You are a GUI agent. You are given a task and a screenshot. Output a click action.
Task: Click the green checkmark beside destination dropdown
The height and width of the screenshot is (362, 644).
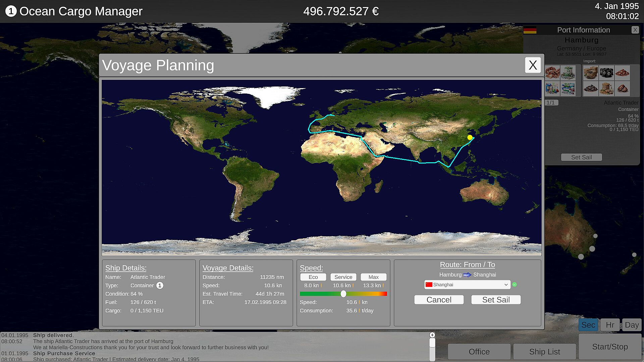tap(515, 285)
